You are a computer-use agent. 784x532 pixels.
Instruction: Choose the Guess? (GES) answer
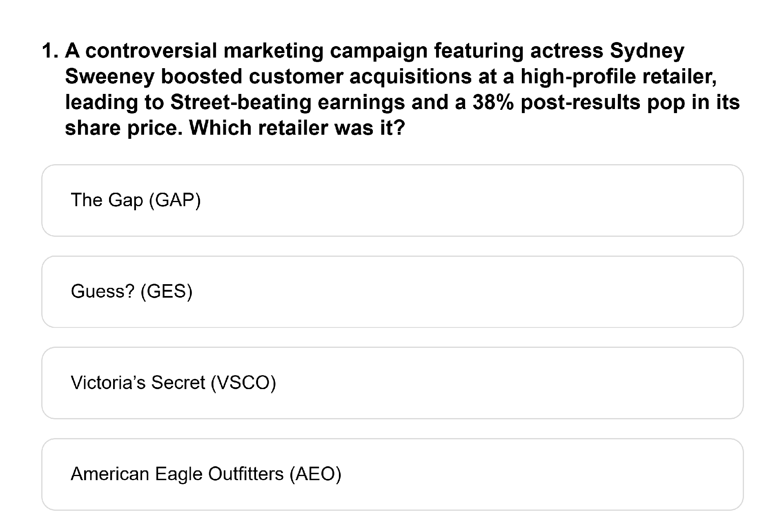(x=392, y=292)
